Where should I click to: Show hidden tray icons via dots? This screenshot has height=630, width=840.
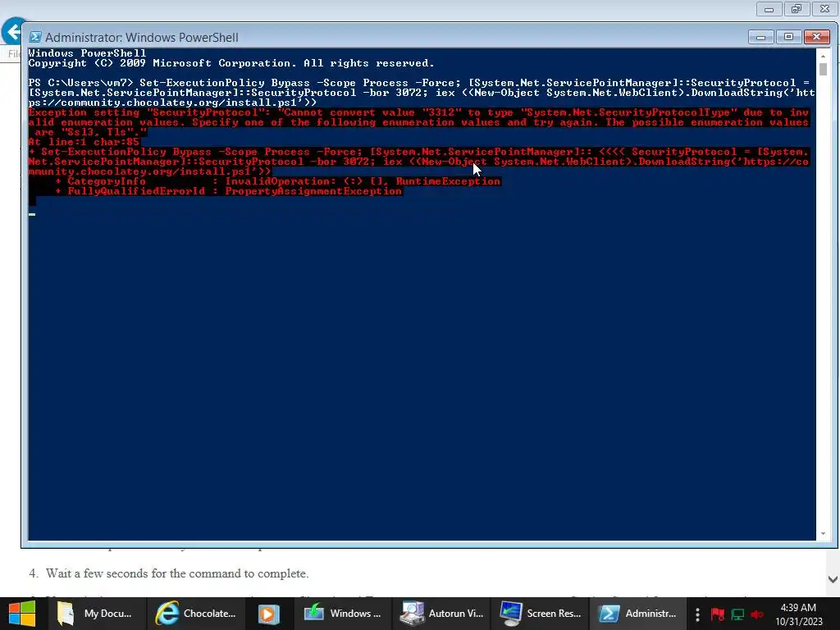(697, 614)
